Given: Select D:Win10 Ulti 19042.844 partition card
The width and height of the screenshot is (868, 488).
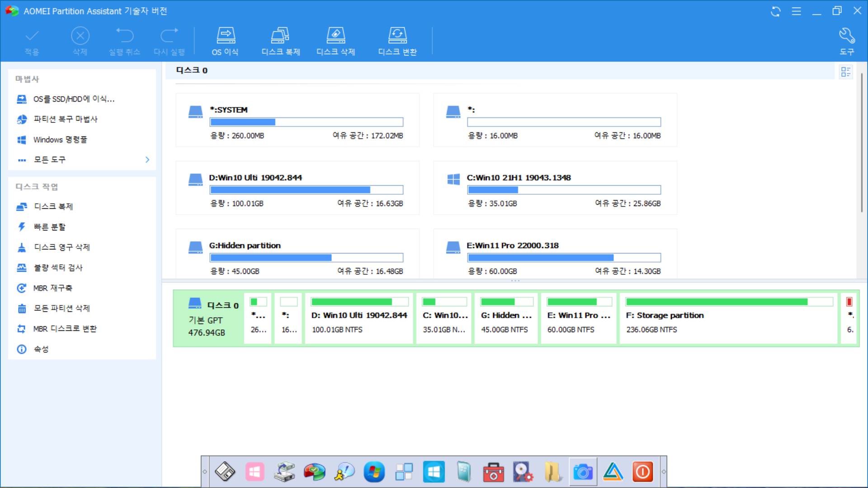Looking at the screenshot, I should 297,188.
